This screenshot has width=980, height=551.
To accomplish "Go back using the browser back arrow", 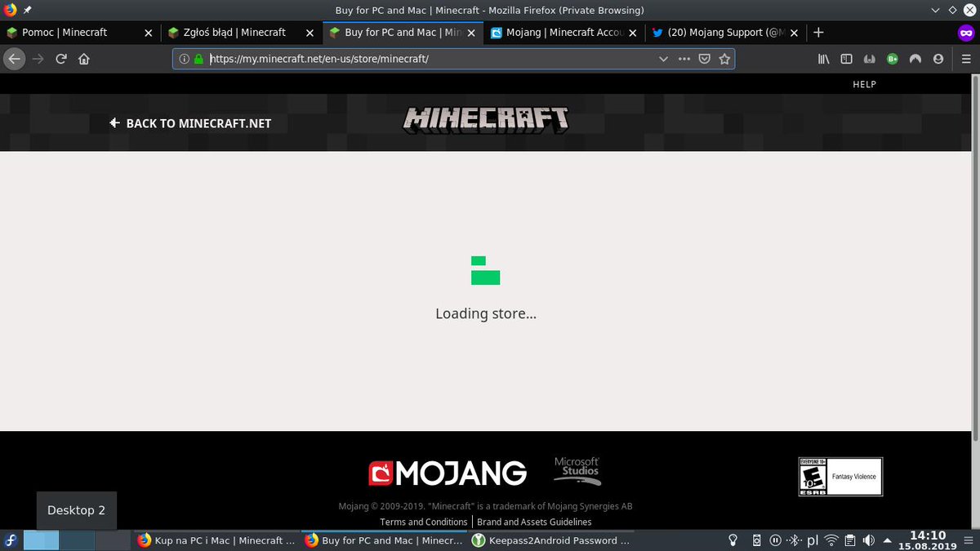I will coord(13,59).
